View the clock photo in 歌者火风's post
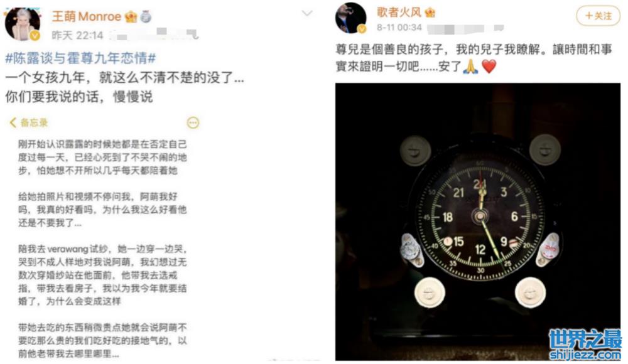The width and height of the screenshot is (628, 364). [478, 222]
